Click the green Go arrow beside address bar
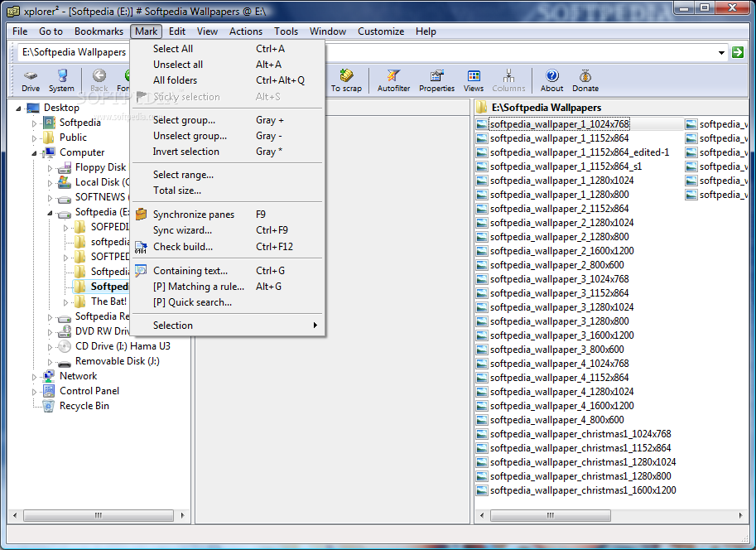This screenshot has width=756, height=550. point(737,52)
